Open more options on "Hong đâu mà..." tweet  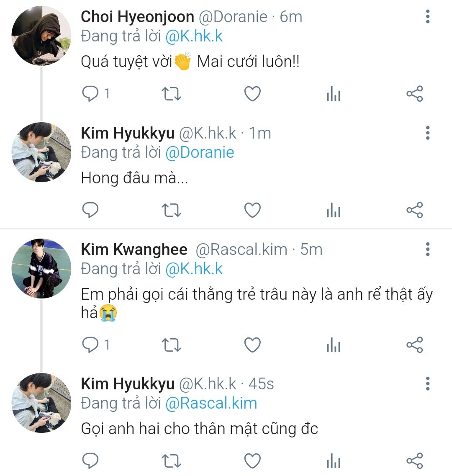(x=427, y=133)
